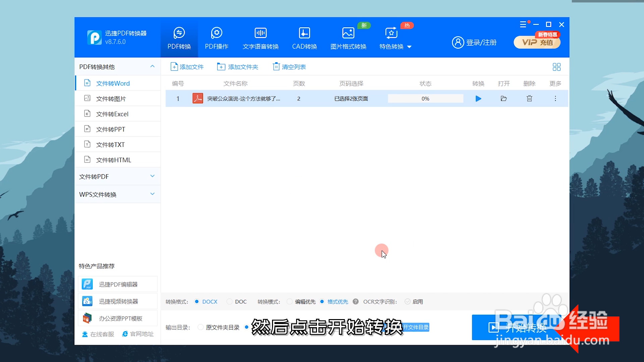Click the play convert icon in file row
Image resolution: width=644 pixels, height=362 pixels.
click(478, 99)
